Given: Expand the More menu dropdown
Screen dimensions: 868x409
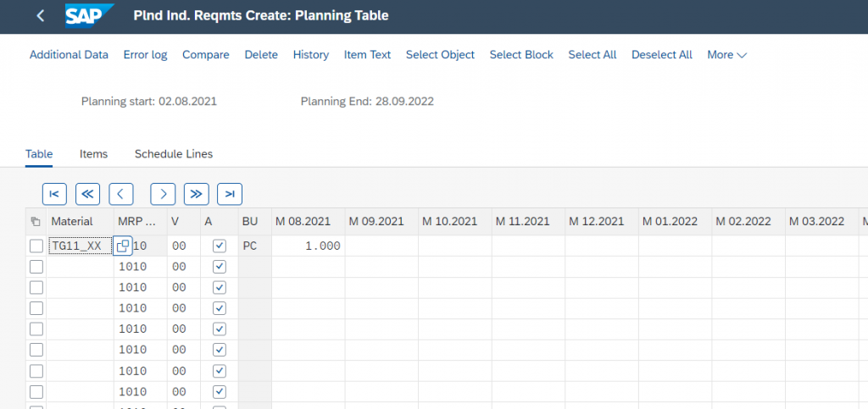Looking at the screenshot, I should click(x=726, y=54).
